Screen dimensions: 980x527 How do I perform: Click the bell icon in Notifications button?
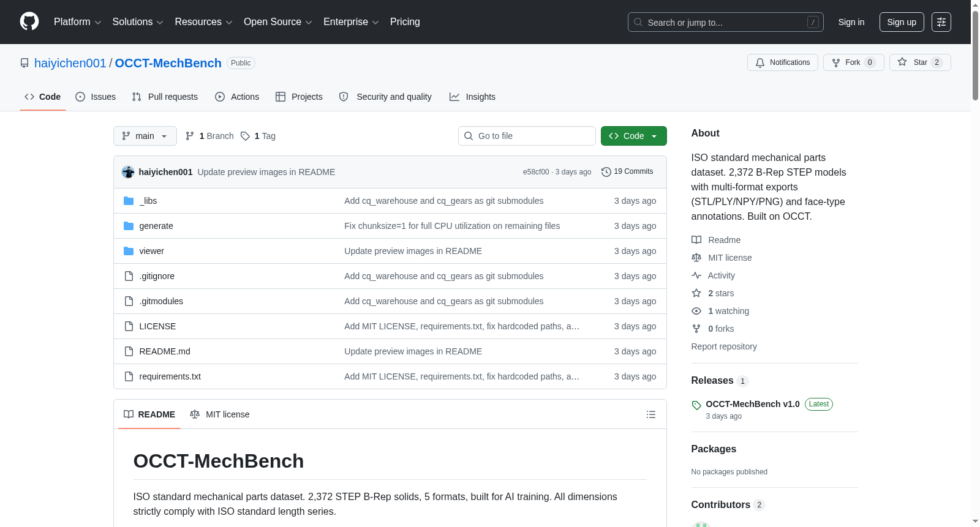click(x=760, y=62)
